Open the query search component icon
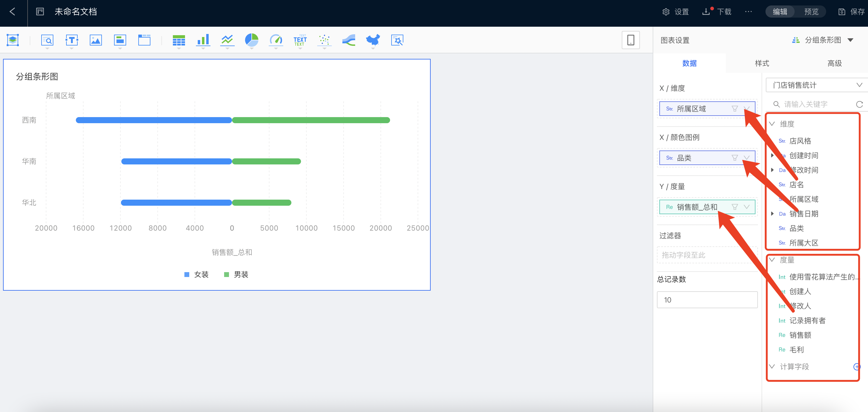This screenshot has width=868, height=412. coord(47,40)
